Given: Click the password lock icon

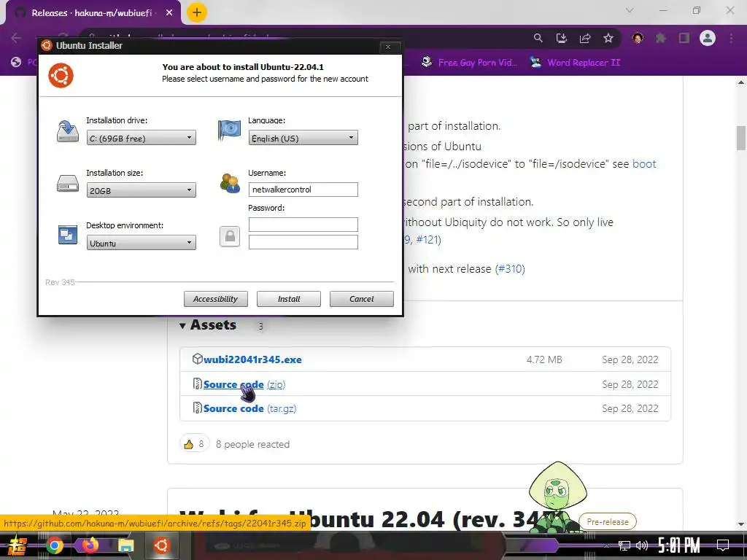Looking at the screenshot, I should click(230, 236).
